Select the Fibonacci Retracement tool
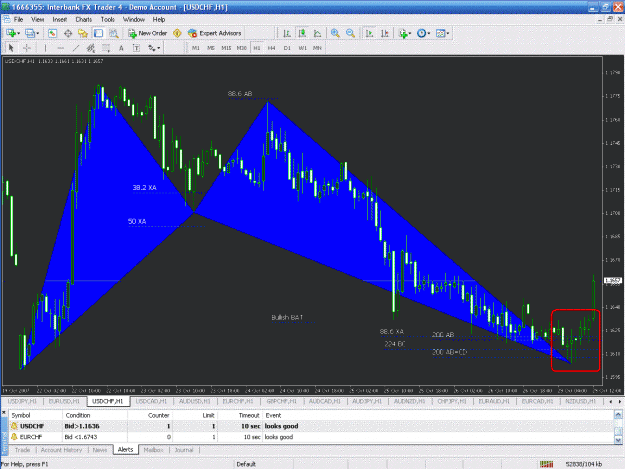This screenshot has width=625, height=469. click(x=106, y=48)
